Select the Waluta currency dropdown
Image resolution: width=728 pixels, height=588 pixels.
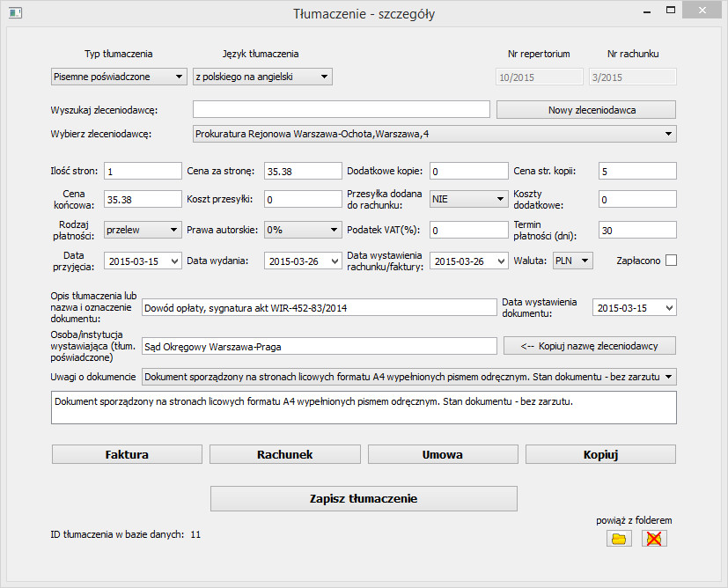572,261
